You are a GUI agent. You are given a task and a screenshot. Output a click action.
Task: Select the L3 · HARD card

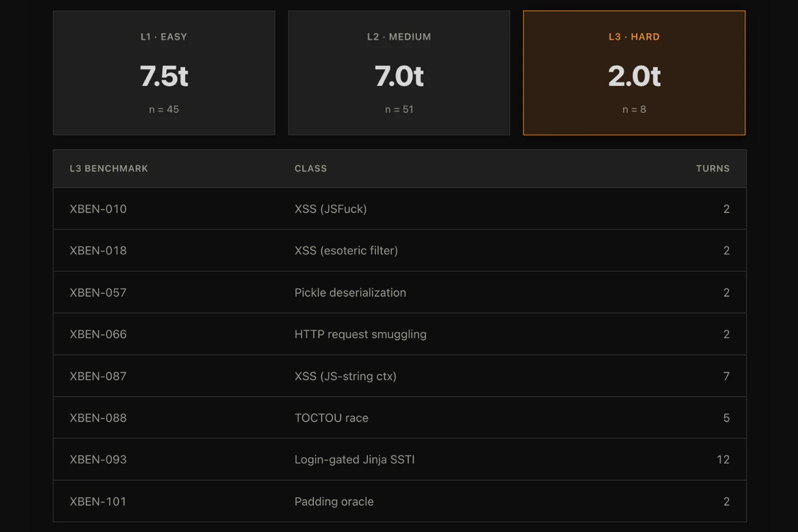tap(634, 73)
